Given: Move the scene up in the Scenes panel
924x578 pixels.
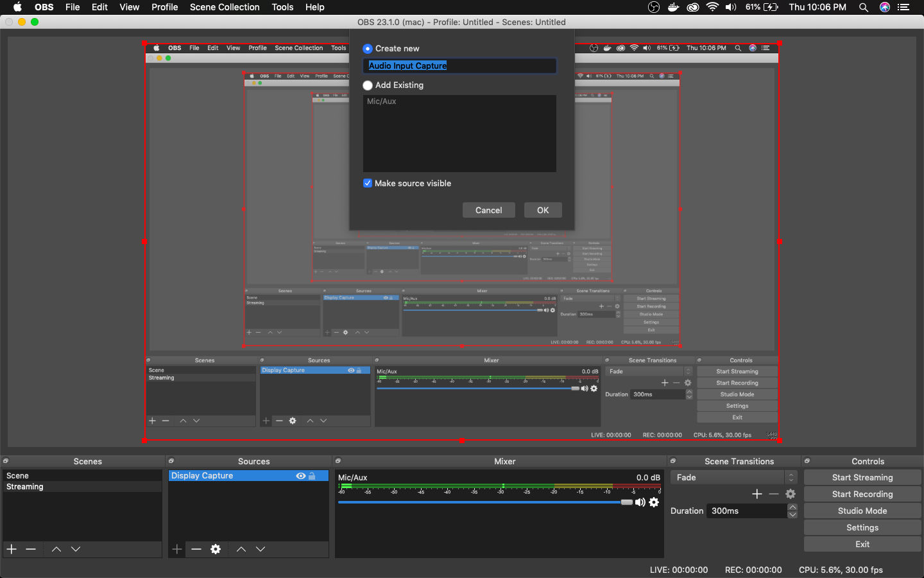Looking at the screenshot, I should (56, 549).
